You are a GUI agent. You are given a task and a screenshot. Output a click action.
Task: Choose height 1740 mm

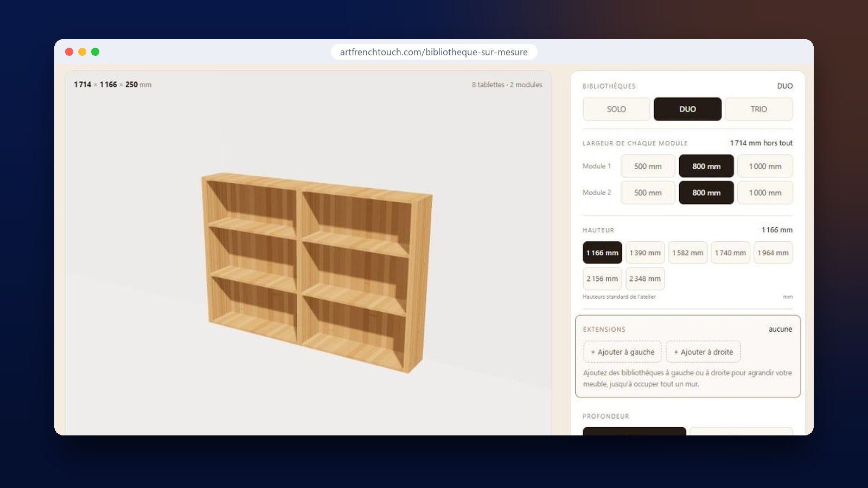point(730,253)
